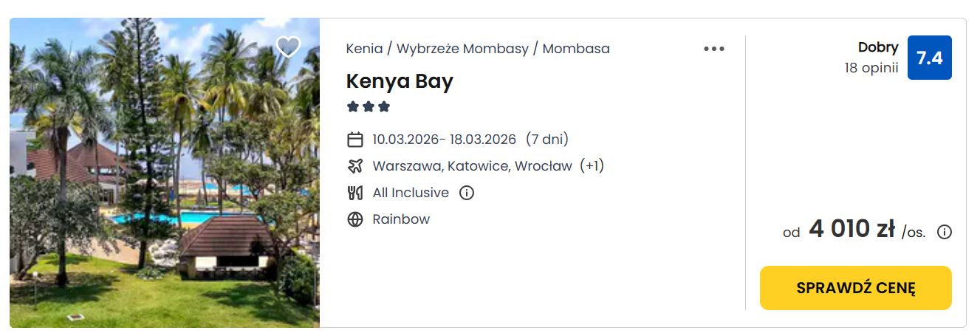This screenshot has height=336, width=980.
Task: Click the cutlery meal plan icon
Action: pyautogui.click(x=355, y=193)
